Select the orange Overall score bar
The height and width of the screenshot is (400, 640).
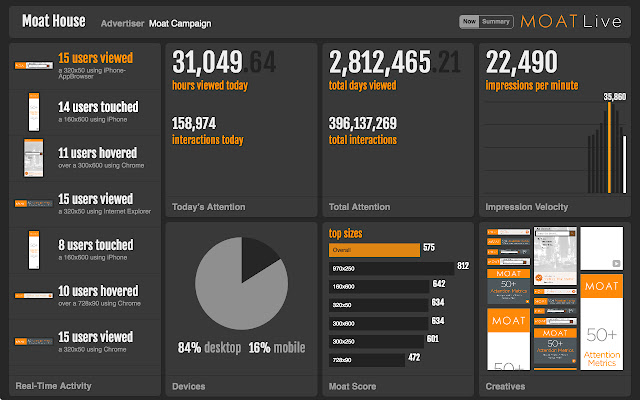point(374,250)
